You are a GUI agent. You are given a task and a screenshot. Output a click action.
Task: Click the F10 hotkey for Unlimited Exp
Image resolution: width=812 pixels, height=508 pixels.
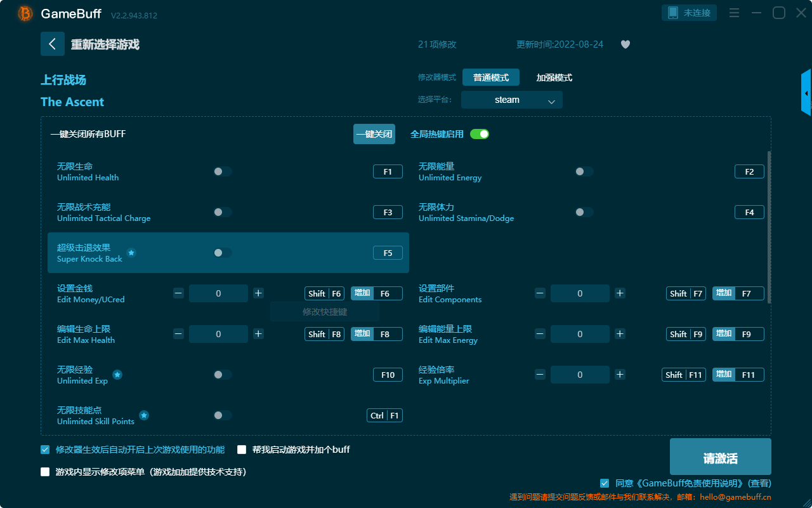388,375
